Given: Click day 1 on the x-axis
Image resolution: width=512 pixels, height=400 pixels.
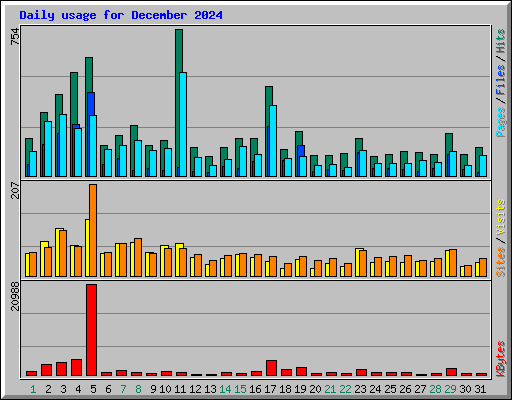Looking at the screenshot, I should (x=33, y=389).
